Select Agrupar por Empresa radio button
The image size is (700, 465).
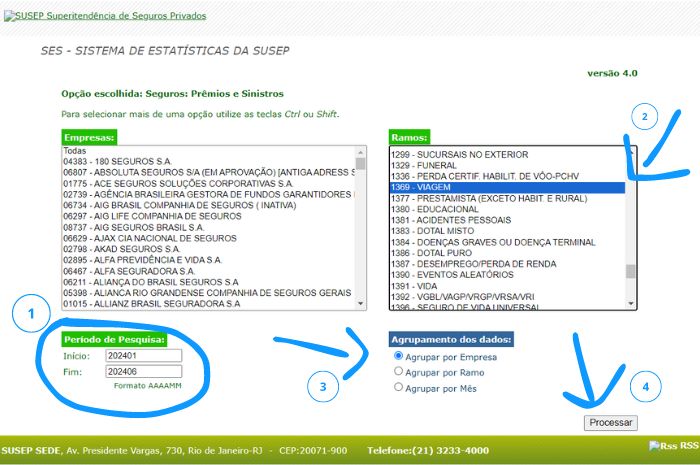click(398, 356)
